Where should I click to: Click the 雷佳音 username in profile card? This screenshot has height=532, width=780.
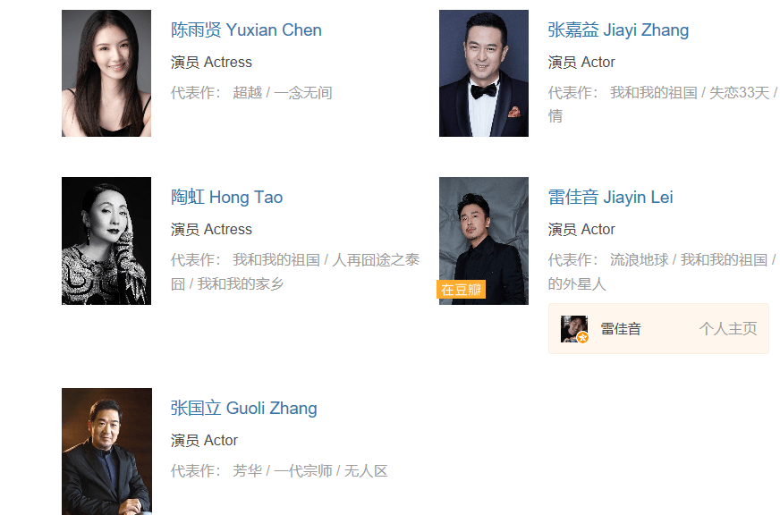pyautogui.click(x=620, y=329)
